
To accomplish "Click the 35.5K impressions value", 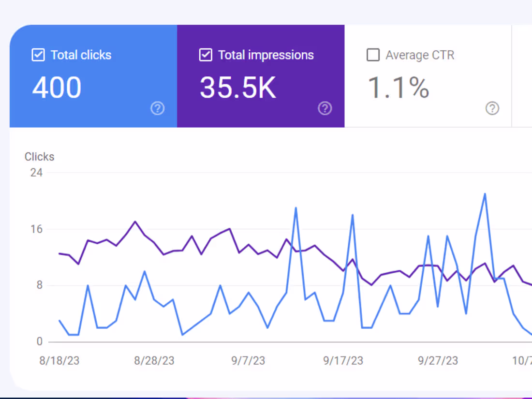I will [x=237, y=88].
